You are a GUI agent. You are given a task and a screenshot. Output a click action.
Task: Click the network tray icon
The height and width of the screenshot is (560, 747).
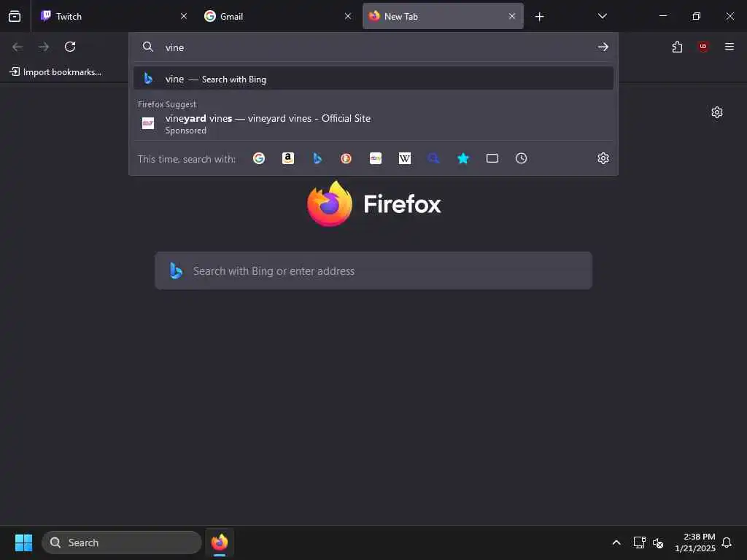(x=639, y=542)
